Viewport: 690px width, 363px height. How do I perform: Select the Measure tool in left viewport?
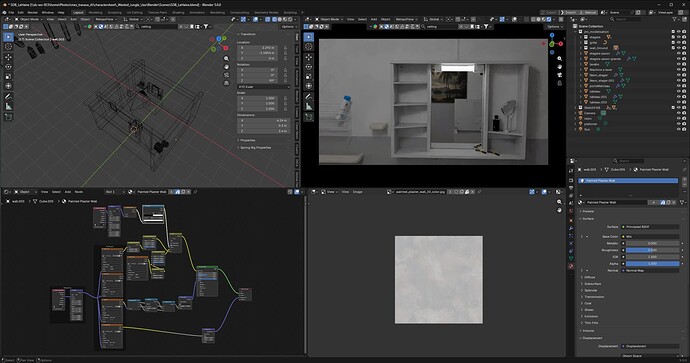pyautogui.click(x=8, y=106)
